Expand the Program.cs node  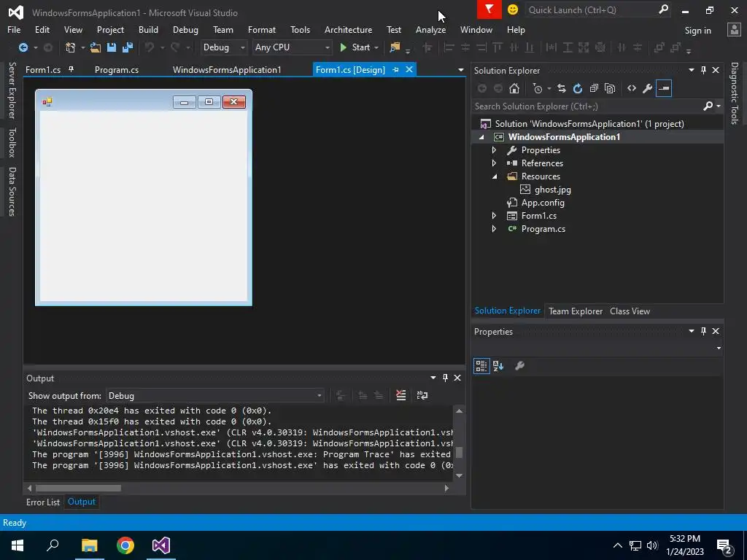coord(494,229)
